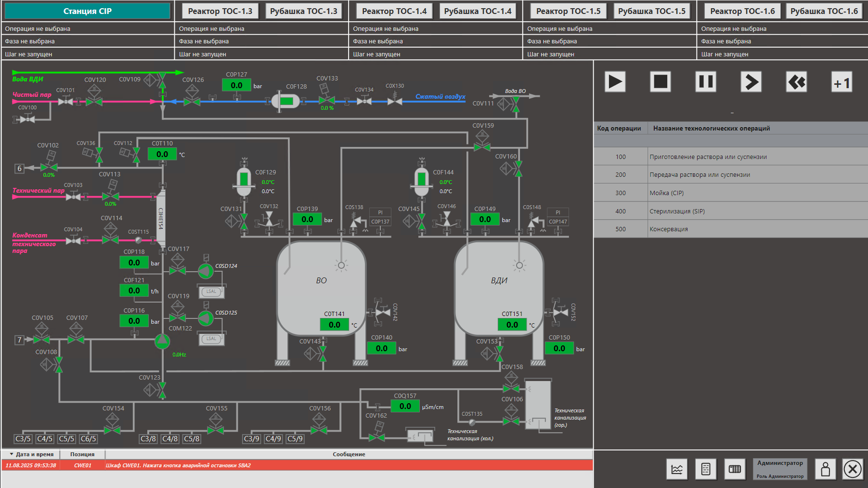Click the +1 increment button
The height and width of the screenshot is (488, 868).
(x=842, y=83)
